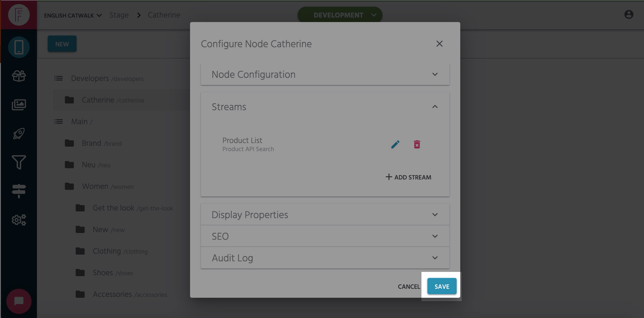Open the chat support bubble
The image size is (644, 318).
[19, 301]
